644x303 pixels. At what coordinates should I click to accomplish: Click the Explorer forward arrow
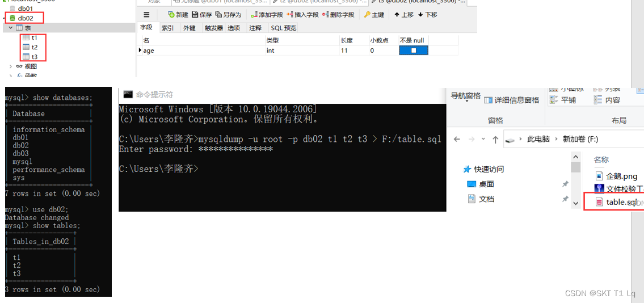point(471,139)
